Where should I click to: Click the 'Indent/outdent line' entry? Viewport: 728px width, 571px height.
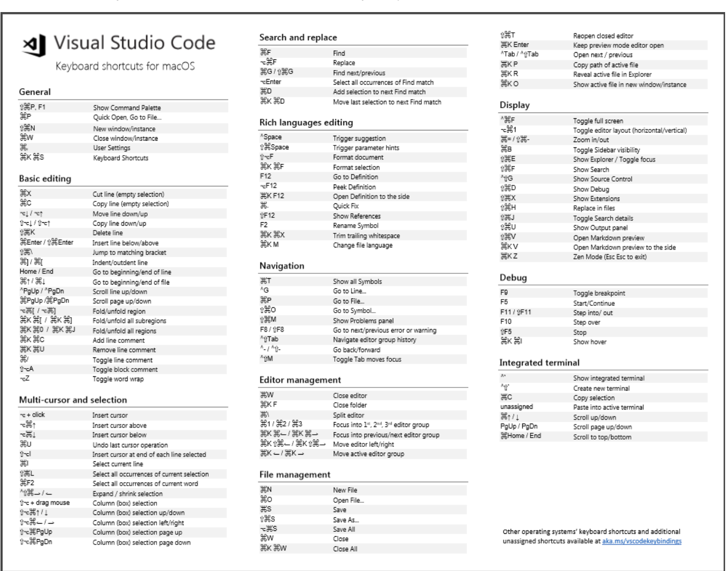click(120, 263)
